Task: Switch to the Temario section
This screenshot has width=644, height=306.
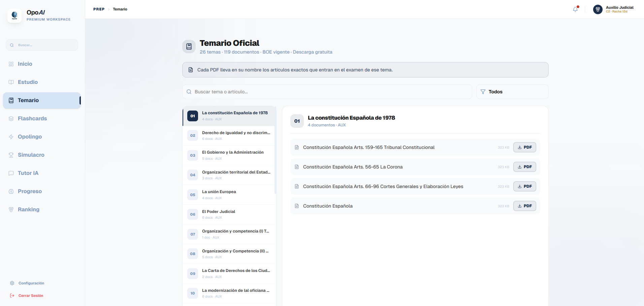Action: [x=28, y=100]
